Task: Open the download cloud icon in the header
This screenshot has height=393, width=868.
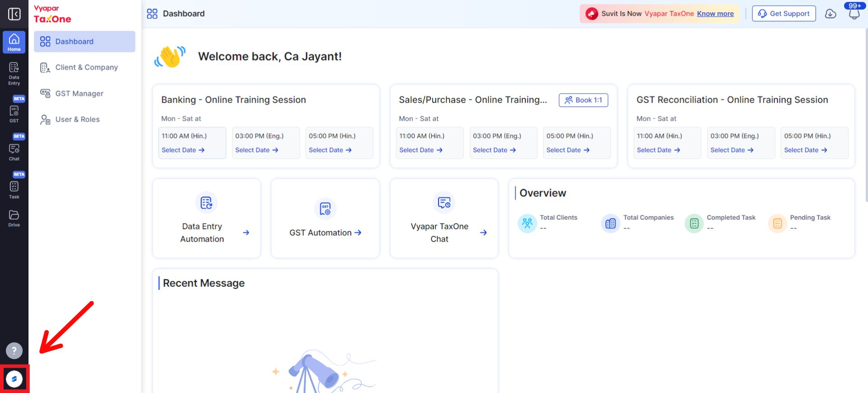Action: point(830,14)
